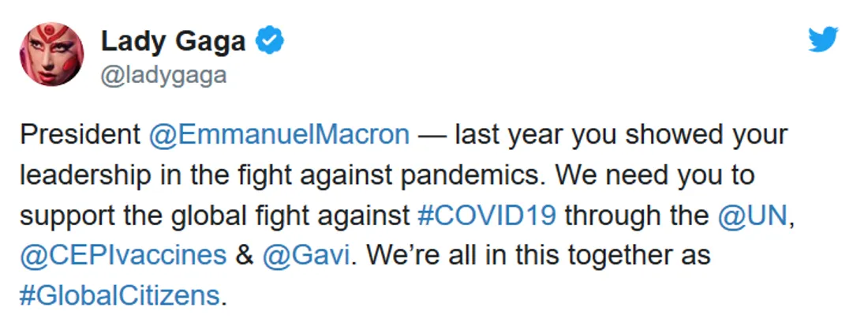Click the #COVID19 hashtag
This screenshot has width=868, height=319.
click(487, 215)
